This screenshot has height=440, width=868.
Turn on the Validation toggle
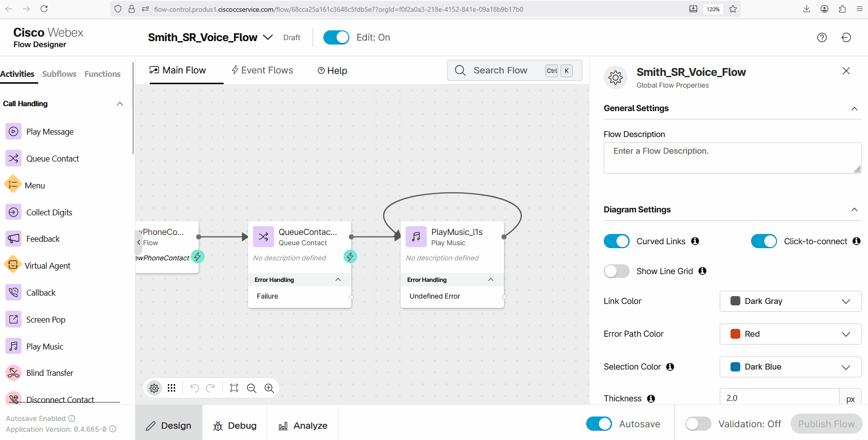coord(698,424)
